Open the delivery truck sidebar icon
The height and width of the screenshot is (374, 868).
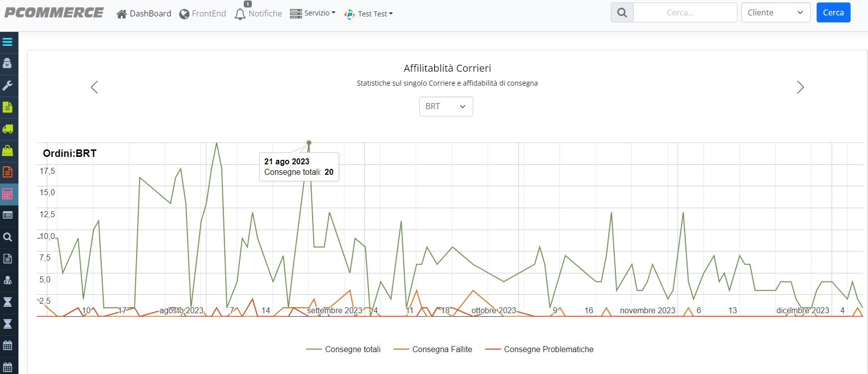coord(7,128)
